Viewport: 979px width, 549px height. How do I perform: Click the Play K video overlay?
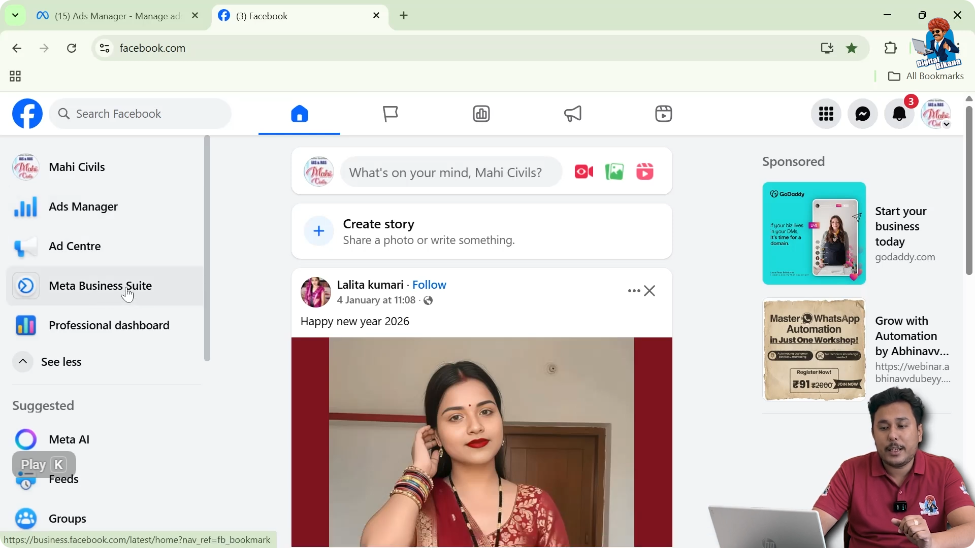(44, 465)
